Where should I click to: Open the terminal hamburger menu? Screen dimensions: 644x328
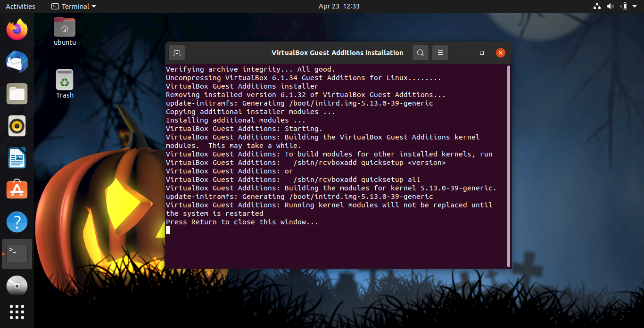(x=440, y=53)
